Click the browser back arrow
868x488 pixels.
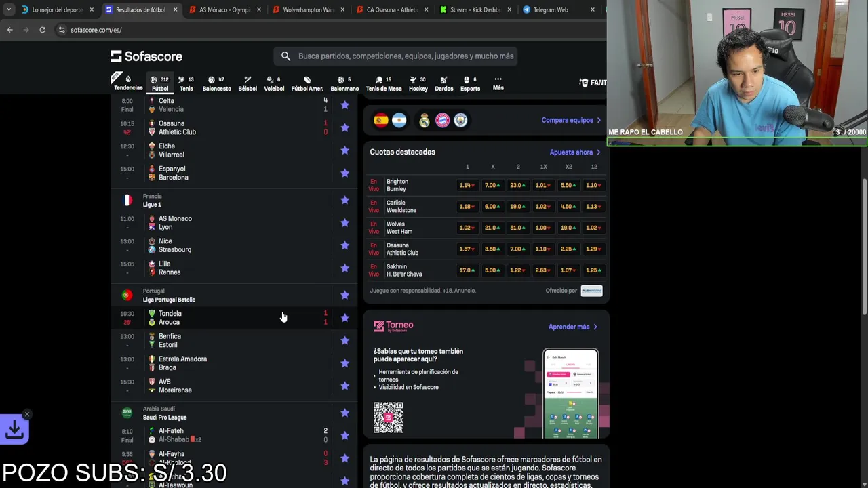pyautogui.click(x=9, y=30)
